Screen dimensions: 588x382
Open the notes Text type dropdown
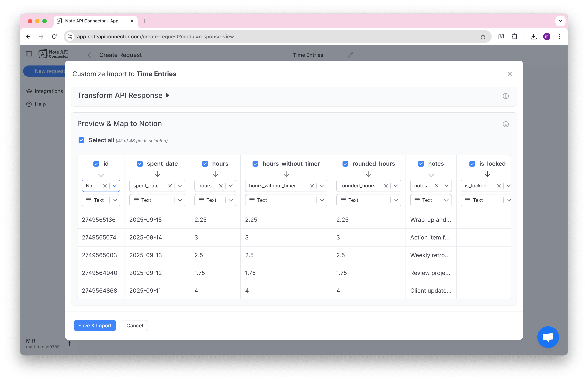pyautogui.click(x=431, y=200)
